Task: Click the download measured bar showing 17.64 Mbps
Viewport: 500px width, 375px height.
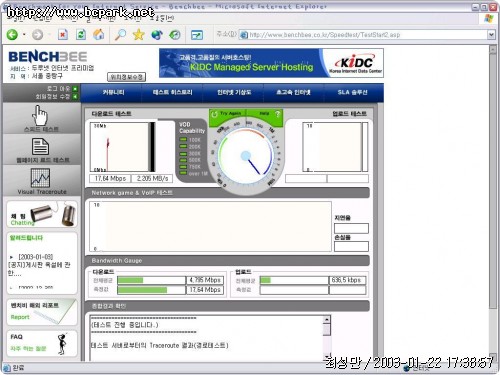Action: (x=151, y=290)
